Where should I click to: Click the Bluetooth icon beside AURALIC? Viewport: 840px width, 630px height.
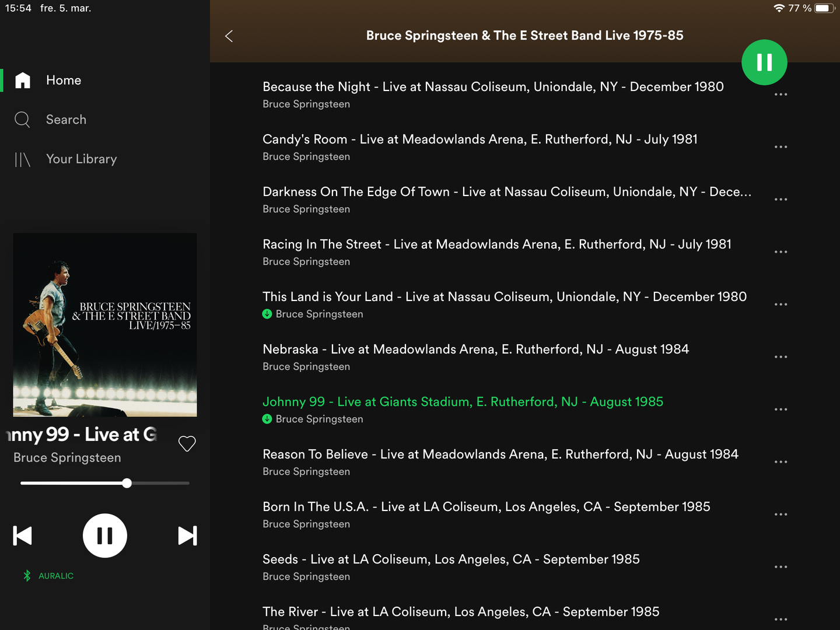coord(27,576)
